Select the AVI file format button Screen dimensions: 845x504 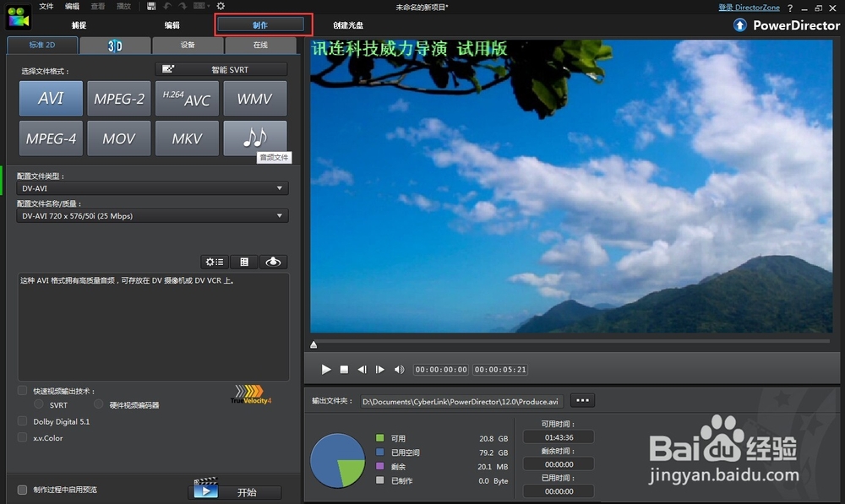click(52, 99)
